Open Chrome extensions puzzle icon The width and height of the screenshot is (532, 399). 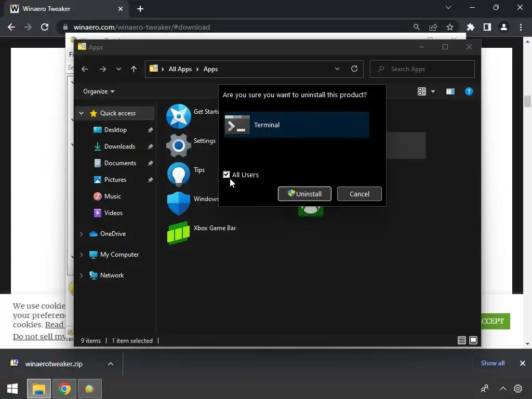point(470,27)
